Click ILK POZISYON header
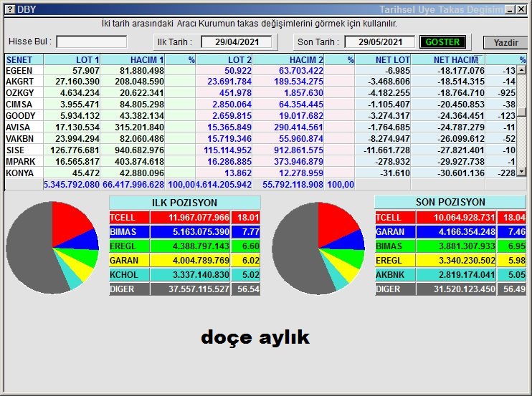The width and height of the screenshot is (532, 396). point(185,203)
